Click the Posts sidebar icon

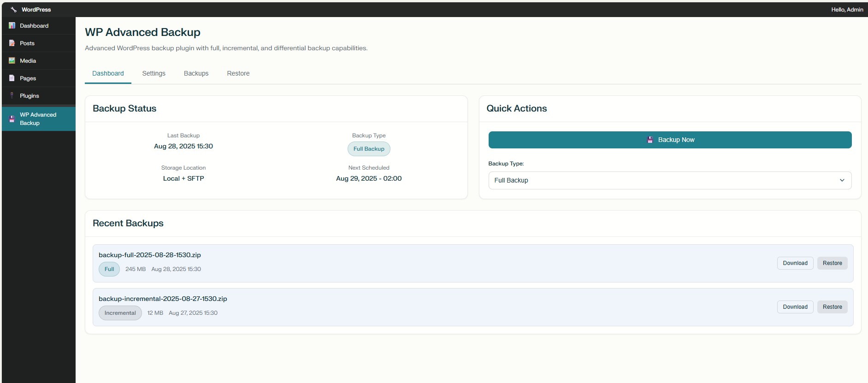coord(12,43)
